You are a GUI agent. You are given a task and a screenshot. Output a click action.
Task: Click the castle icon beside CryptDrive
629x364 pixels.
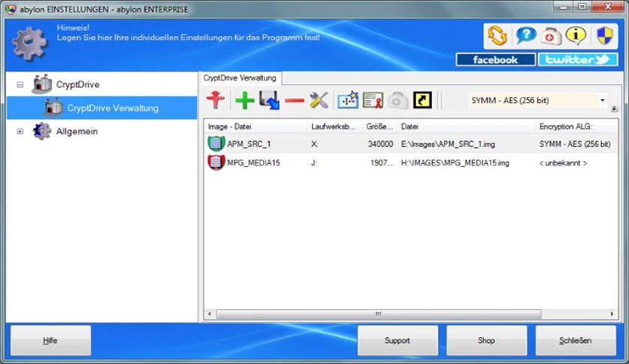[x=42, y=84]
